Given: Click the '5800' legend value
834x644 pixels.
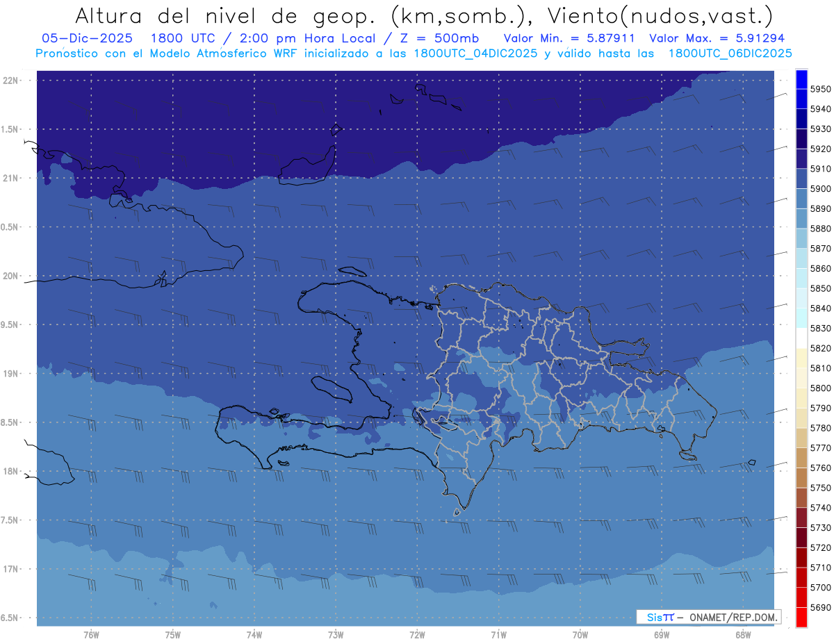Looking at the screenshot, I should 820,388.
